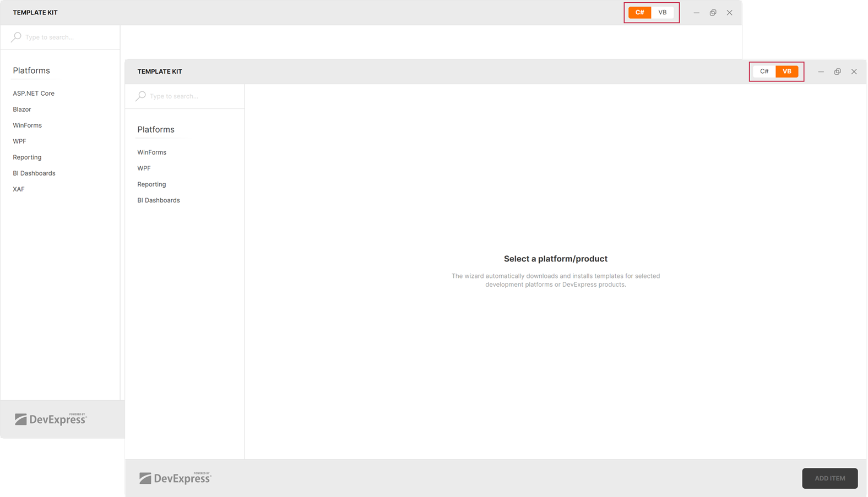Open Reporting in front window list
This screenshot has width=868, height=497.
pos(151,184)
